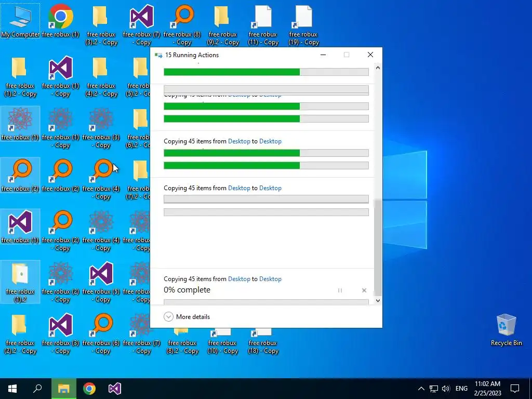This screenshot has height=399, width=532.
Task: Select orange magnifier shortcut free robux (2) - Copy
Action: [60, 231]
